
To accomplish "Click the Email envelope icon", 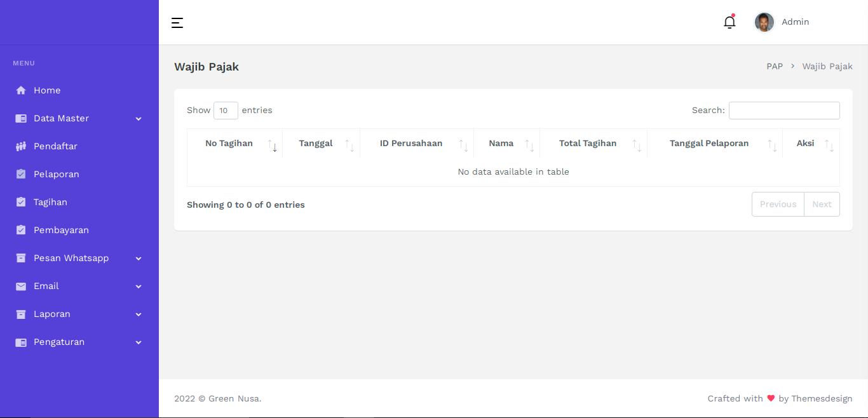I will click(x=21, y=286).
